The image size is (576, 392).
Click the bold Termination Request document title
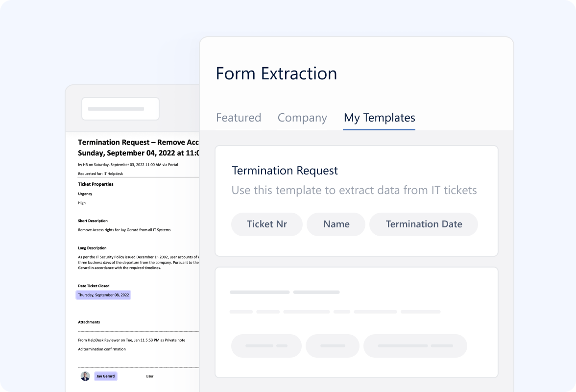[x=138, y=143]
